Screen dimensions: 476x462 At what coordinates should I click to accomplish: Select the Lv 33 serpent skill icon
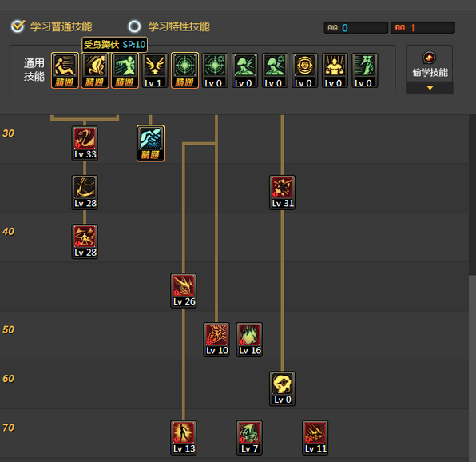pyautogui.click(x=85, y=143)
